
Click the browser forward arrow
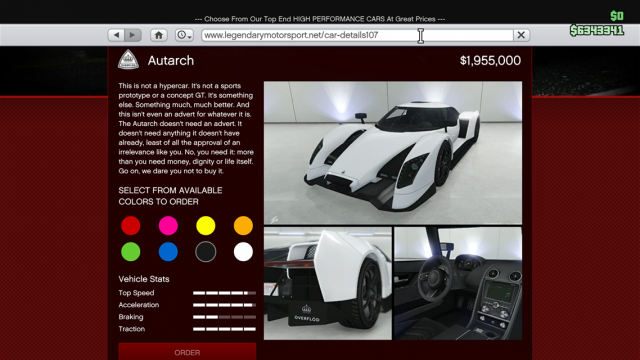[133, 35]
